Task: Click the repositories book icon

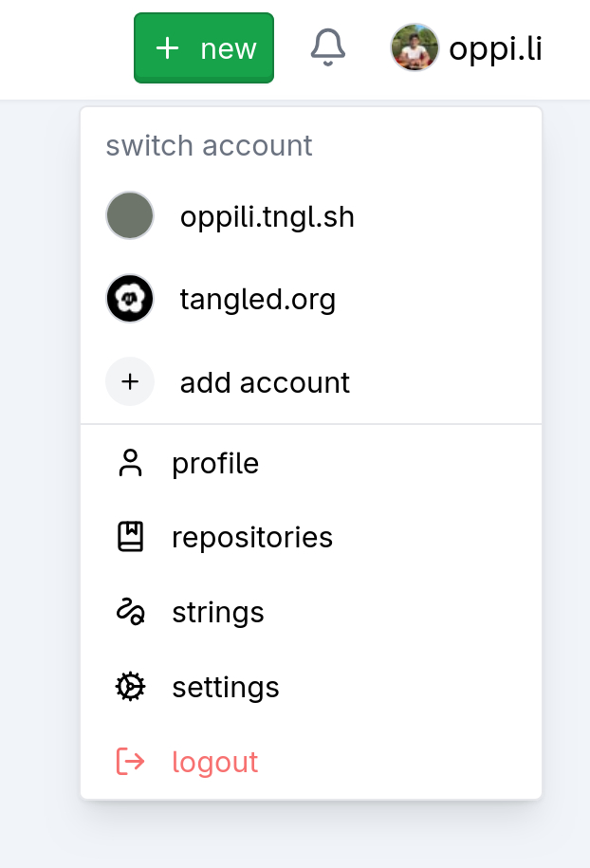Action: (130, 537)
